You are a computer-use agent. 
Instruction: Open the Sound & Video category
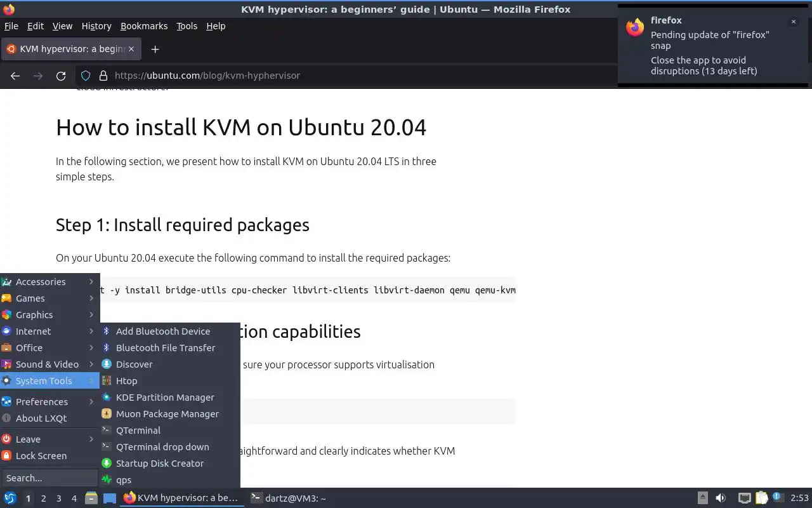pos(49,364)
